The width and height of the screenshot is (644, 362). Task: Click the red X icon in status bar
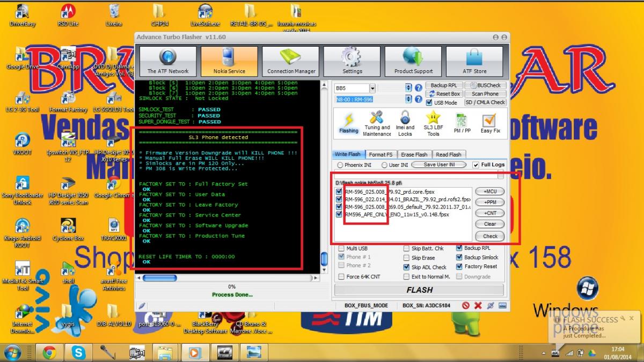[478, 305]
